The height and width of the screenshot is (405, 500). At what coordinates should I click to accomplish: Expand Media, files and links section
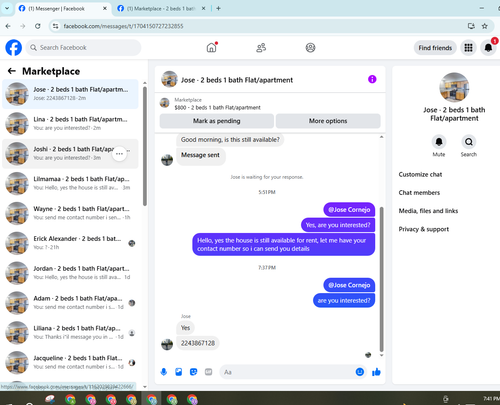[x=428, y=211]
